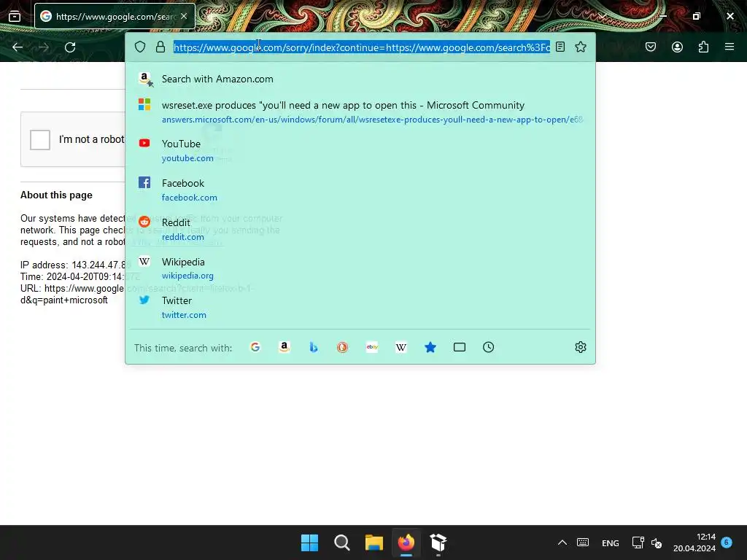
Task: Select the Google search browser tab
Action: [115, 16]
